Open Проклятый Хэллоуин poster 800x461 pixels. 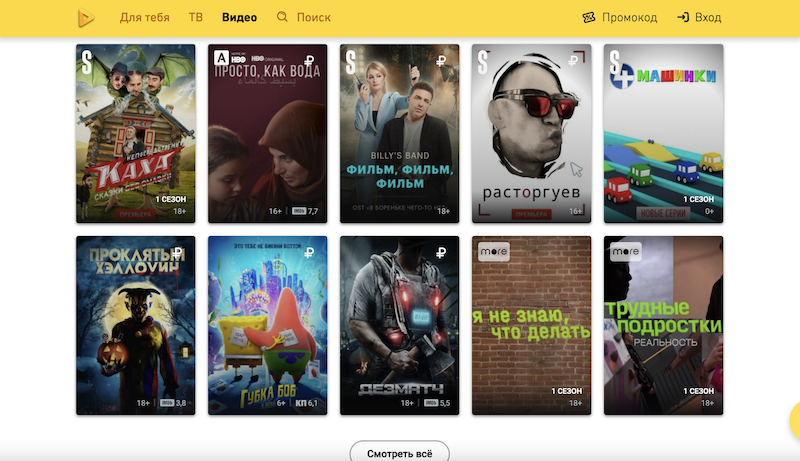pyautogui.click(x=136, y=325)
